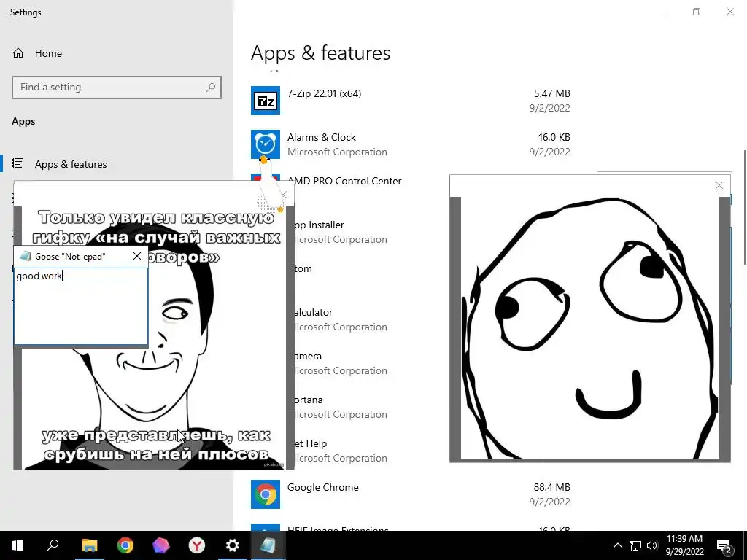Click the volume speaker tray icon
Screen dimensions: 747x560
[652, 545]
